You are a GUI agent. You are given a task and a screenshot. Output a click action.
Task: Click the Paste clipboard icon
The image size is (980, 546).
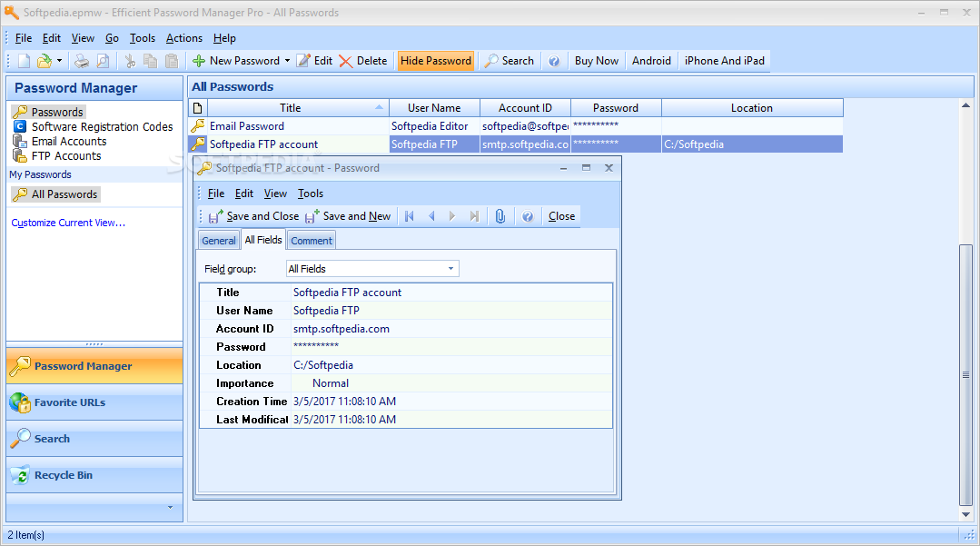(172, 61)
